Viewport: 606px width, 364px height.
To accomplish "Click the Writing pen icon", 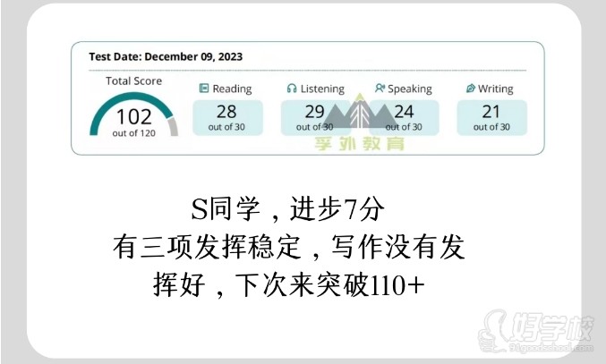I will pos(470,89).
